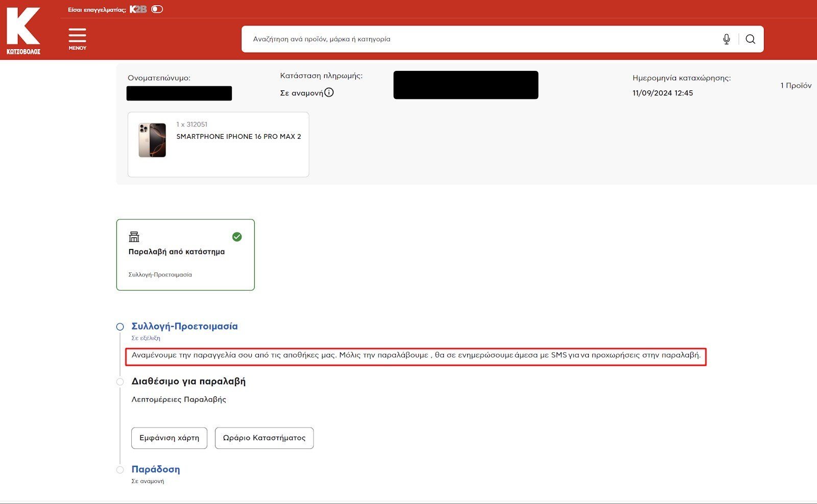Click Κατάσταση πληρωμής label
This screenshot has height=504, width=817.
[x=321, y=75]
